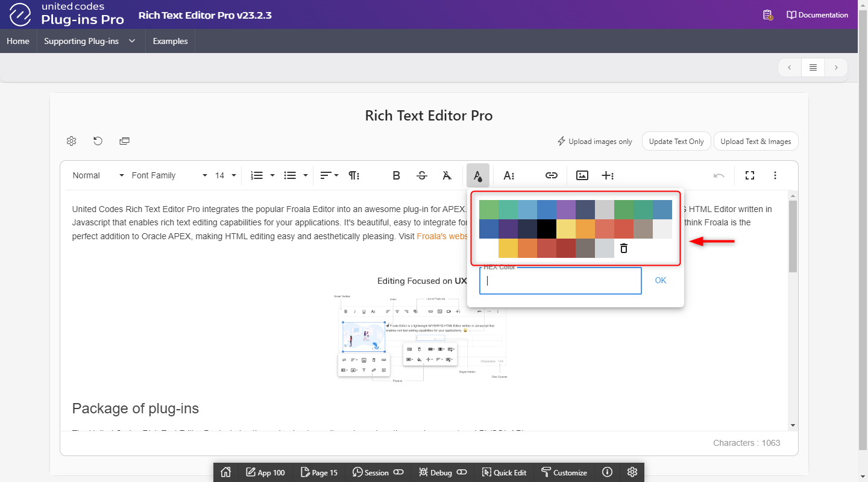Open the Examples menu item
Viewport: 868px width, 482px height.
pos(170,41)
